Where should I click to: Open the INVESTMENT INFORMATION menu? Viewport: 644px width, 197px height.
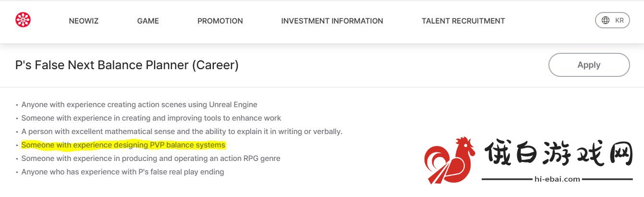(x=332, y=21)
